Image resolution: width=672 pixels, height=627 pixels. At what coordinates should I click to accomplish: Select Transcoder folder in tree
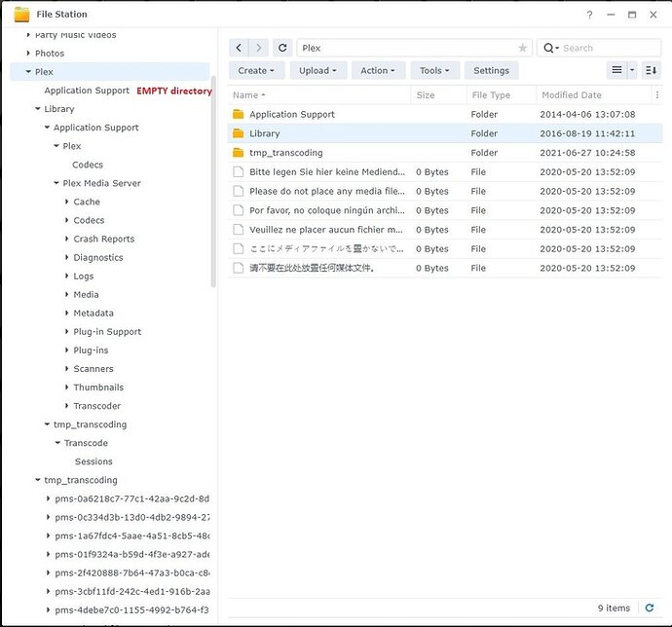96,406
